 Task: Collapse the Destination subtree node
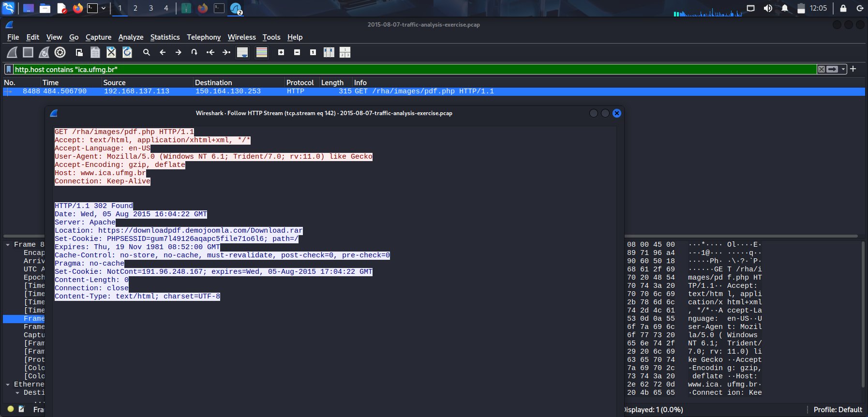[17, 393]
